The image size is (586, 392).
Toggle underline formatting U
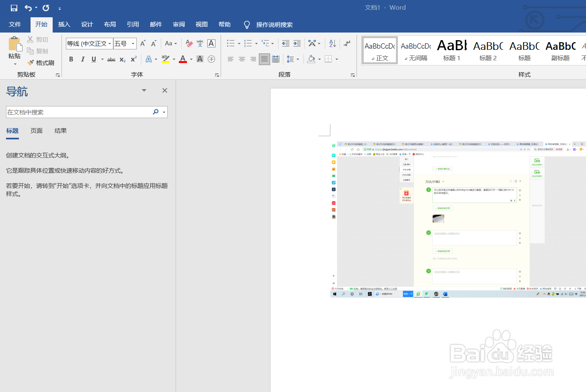point(94,59)
